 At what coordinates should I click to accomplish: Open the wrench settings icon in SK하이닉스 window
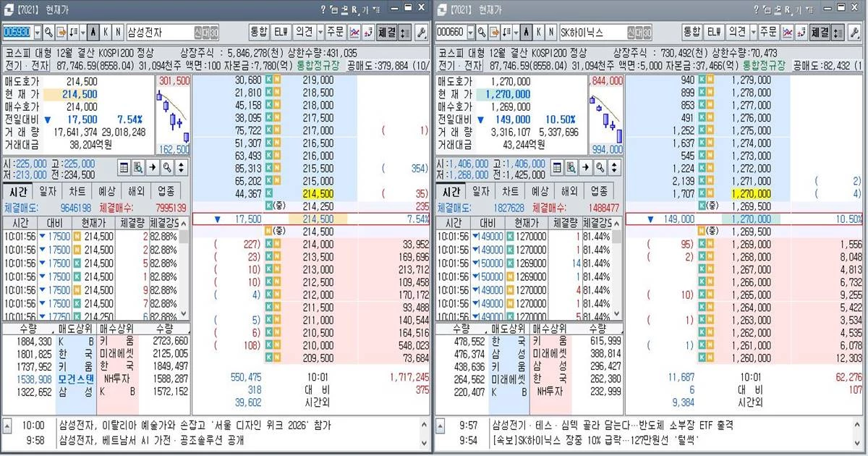click(x=854, y=33)
